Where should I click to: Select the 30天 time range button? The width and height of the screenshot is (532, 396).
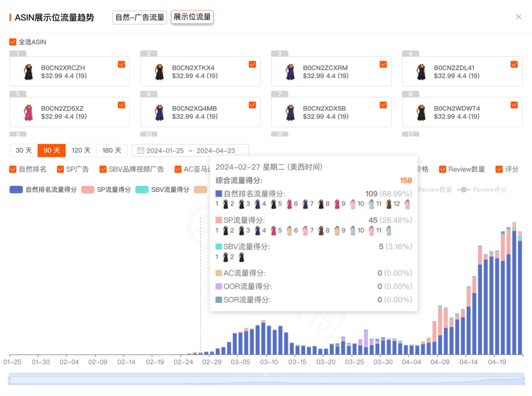coord(23,150)
